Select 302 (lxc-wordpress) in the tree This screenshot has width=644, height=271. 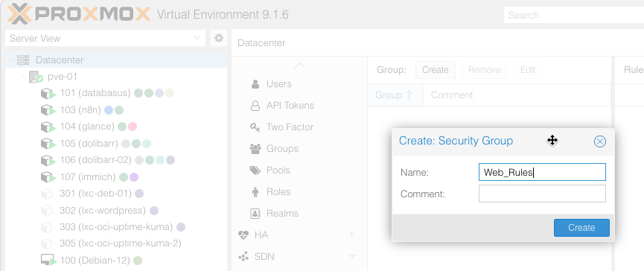tap(116, 211)
